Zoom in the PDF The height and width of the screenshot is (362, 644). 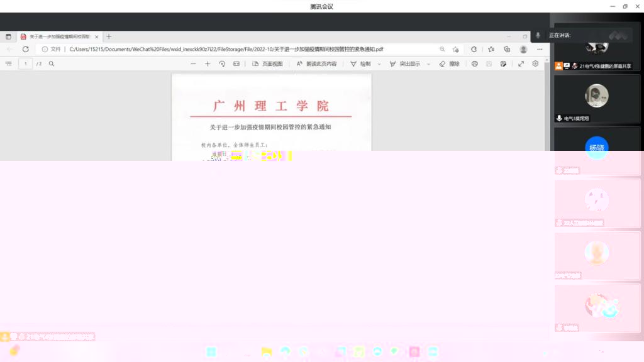coord(208,63)
